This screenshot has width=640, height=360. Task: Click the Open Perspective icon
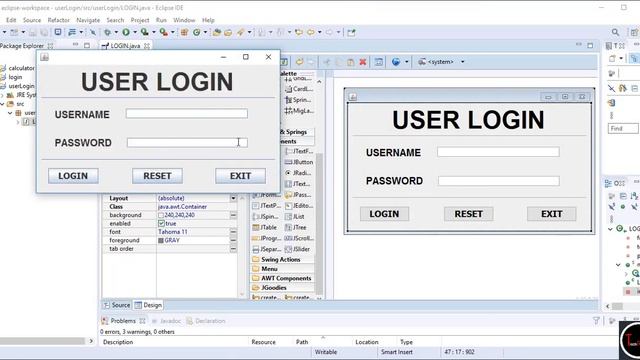click(x=634, y=32)
